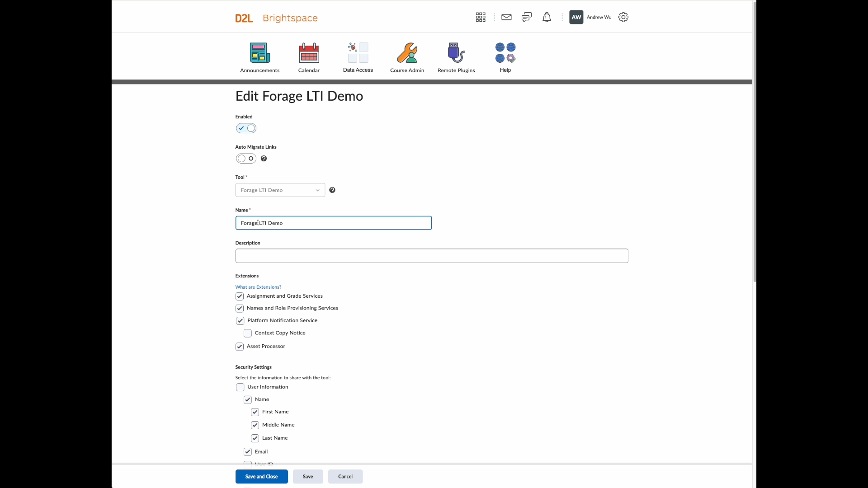Expand the Tool dropdown Forage LTI Demo
Image resolution: width=868 pixels, height=488 pixels.
[x=280, y=190]
